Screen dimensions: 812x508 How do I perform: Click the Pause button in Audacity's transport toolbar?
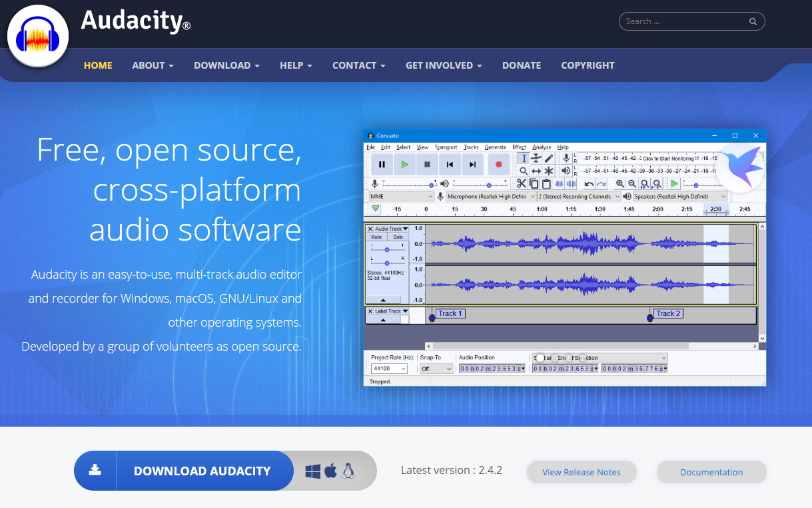pyautogui.click(x=382, y=164)
